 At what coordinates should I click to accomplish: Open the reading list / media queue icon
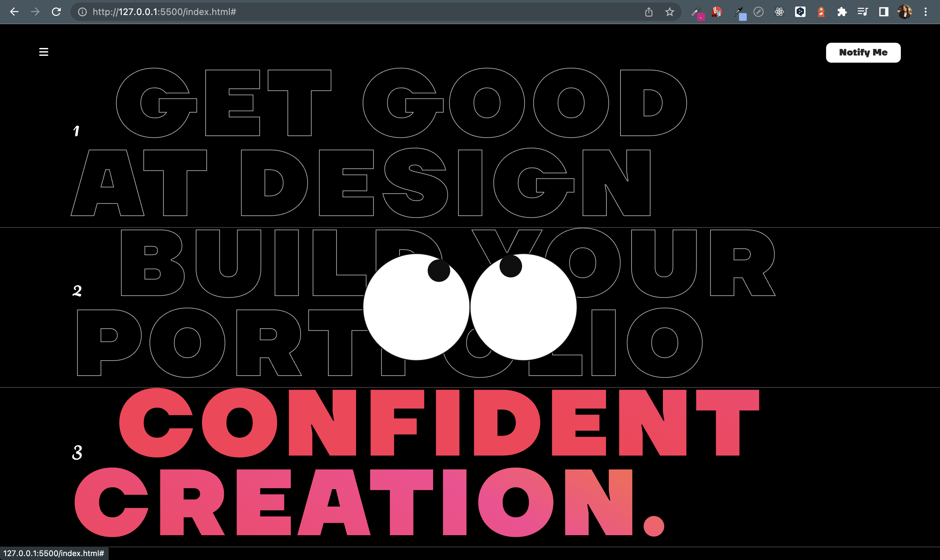click(862, 12)
